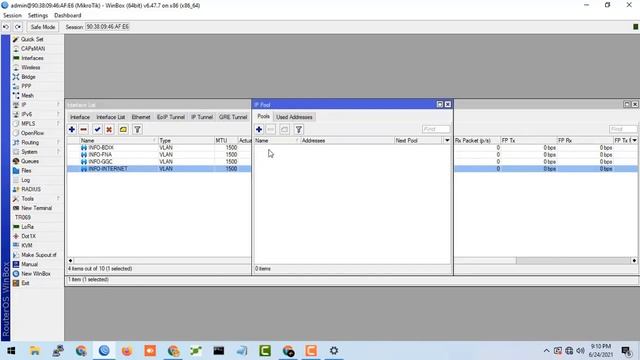Viewport: 640px width, 360px height.
Task: Expand the IP submenu
Action: (24, 105)
